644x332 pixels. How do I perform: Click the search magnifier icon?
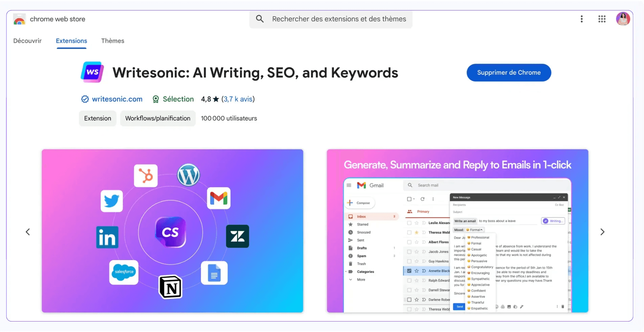click(x=260, y=19)
